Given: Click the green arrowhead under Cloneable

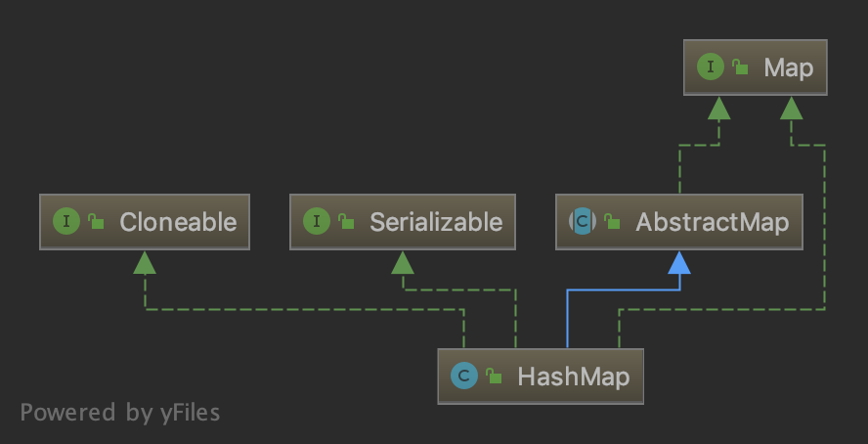Looking at the screenshot, I should coord(145,261).
